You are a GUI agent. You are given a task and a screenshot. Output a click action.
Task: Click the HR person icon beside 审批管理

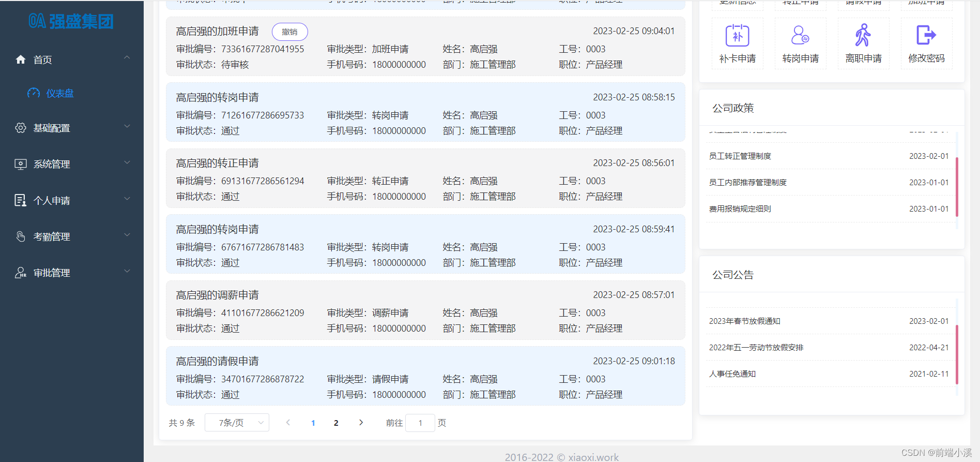(x=21, y=273)
